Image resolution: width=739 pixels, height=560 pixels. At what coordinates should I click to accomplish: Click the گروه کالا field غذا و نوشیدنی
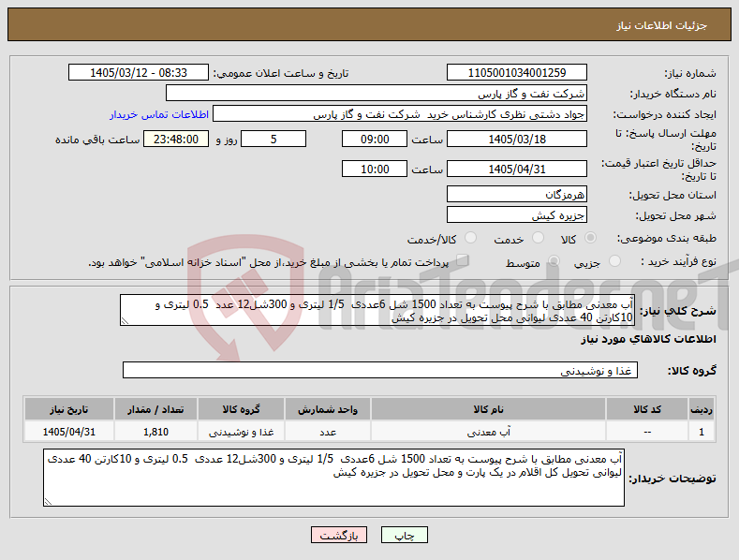click(380, 370)
